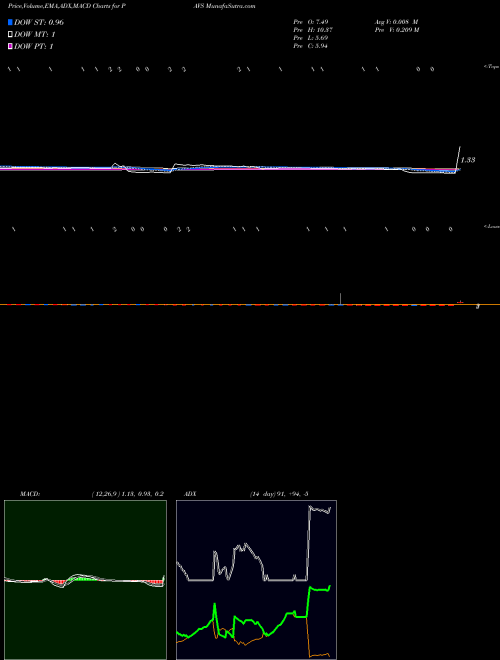Click the MACD (12,26,9) heading text

click(92, 494)
